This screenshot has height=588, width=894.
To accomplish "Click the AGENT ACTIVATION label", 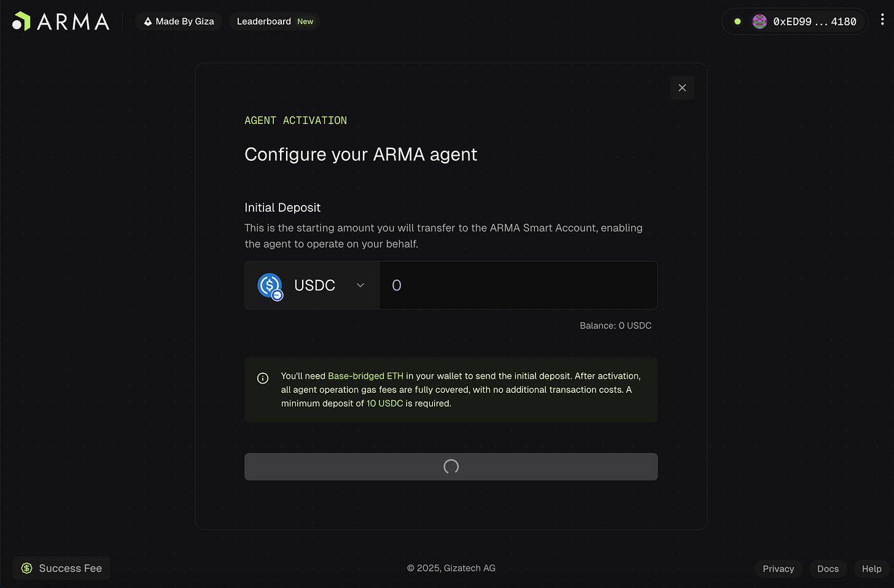I will tap(295, 120).
